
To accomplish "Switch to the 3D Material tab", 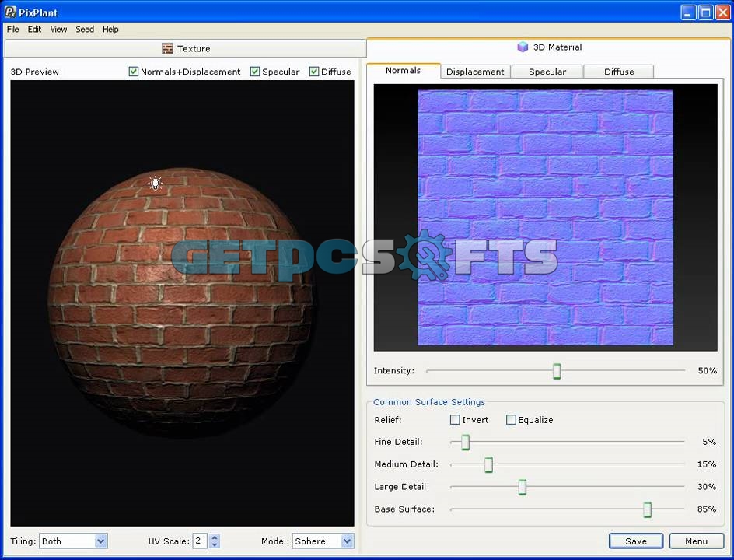I will [x=549, y=47].
